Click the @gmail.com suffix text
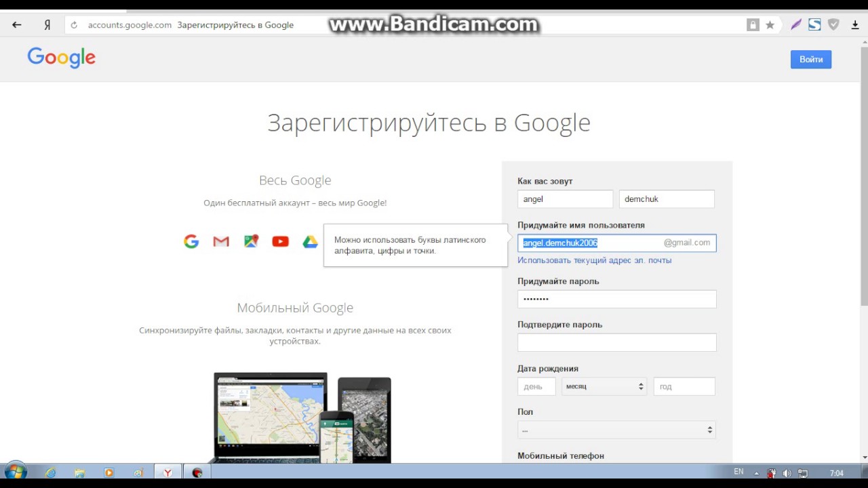Screen dimensions: 868x488 tap(687, 243)
